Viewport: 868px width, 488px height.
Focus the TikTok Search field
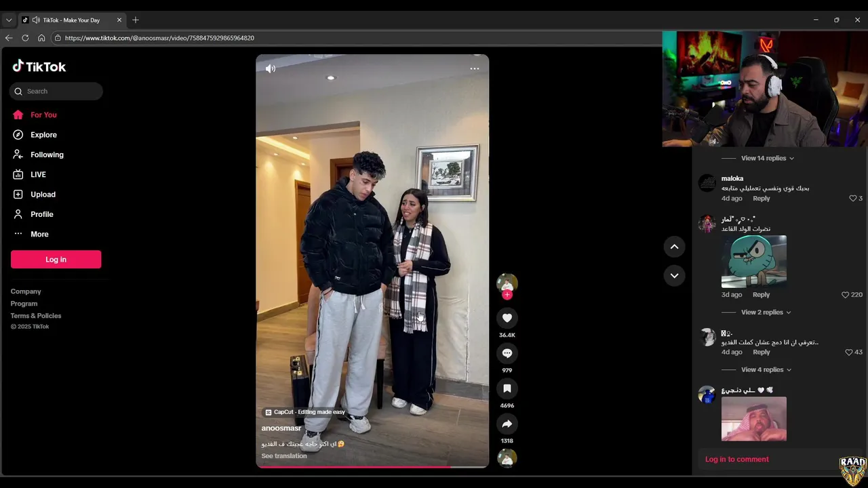56,91
